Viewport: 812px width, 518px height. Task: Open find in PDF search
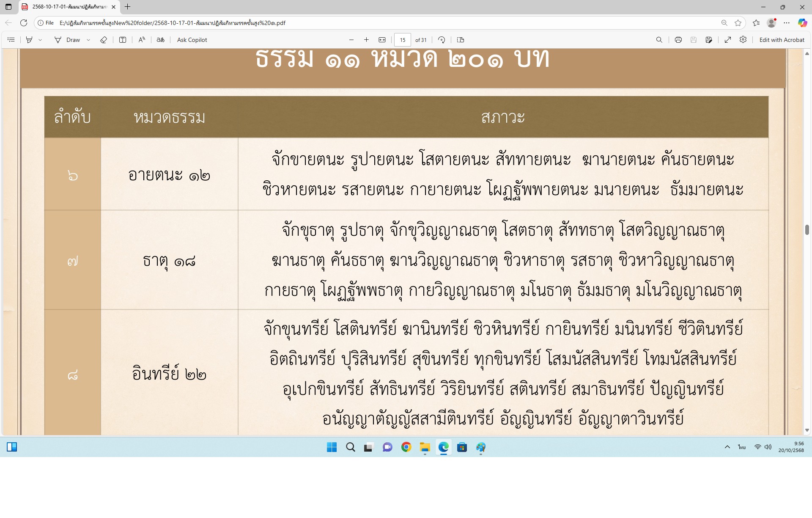(659, 40)
